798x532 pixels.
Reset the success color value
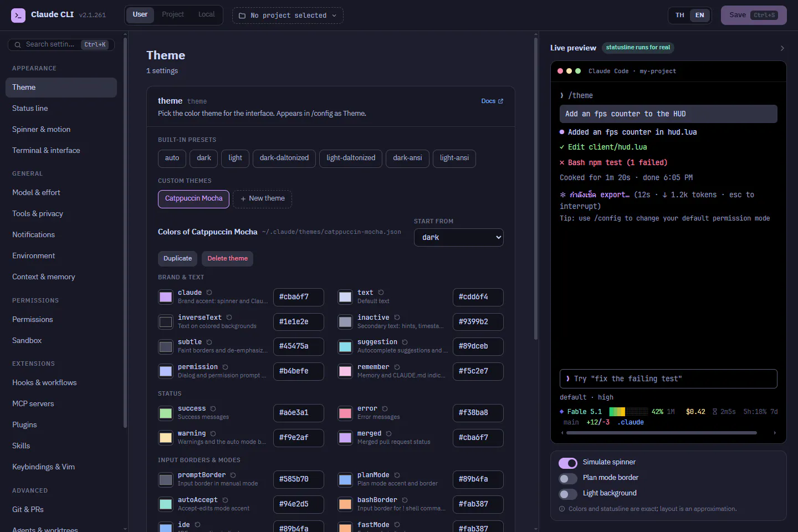coord(213,409)
